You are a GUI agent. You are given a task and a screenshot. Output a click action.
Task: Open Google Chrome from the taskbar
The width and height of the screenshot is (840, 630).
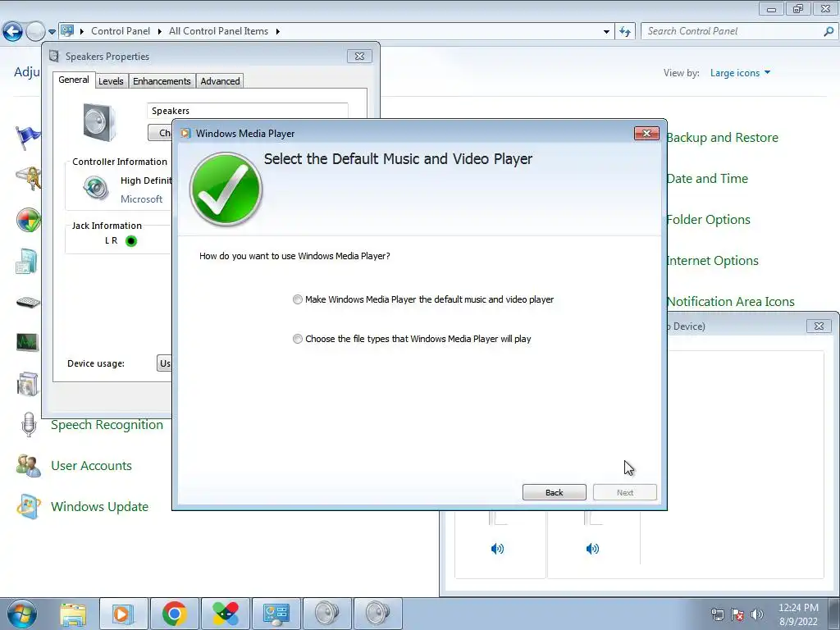(x=174, y=614)
